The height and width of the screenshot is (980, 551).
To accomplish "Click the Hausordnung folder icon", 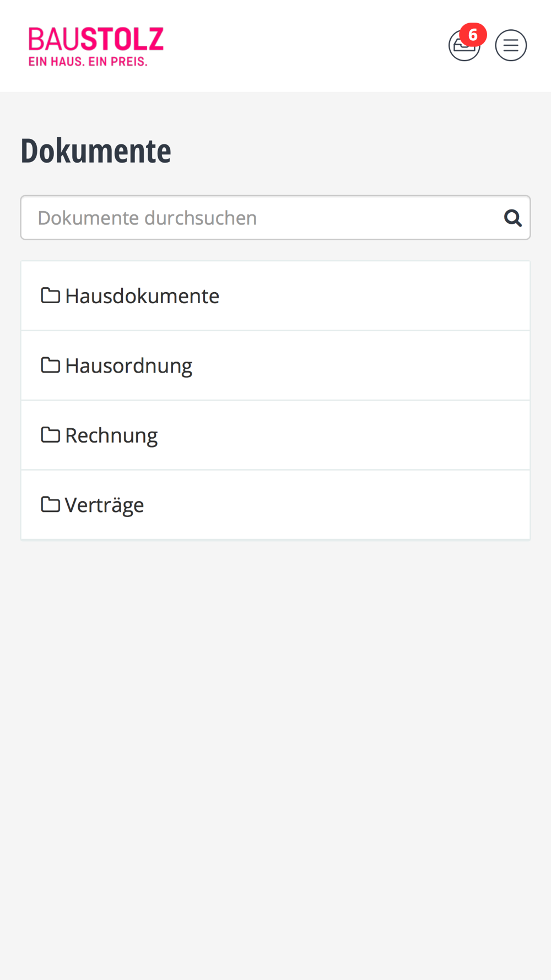I will tap(50, 365).
